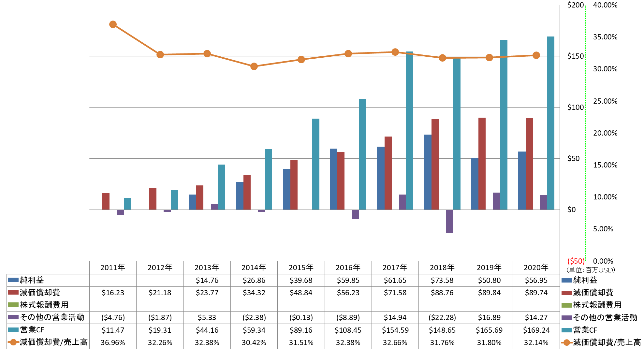Click the $16.23 減価償却費 cell
The width and height of the screenshot is (644, 349).
click(x=113, y=293)
